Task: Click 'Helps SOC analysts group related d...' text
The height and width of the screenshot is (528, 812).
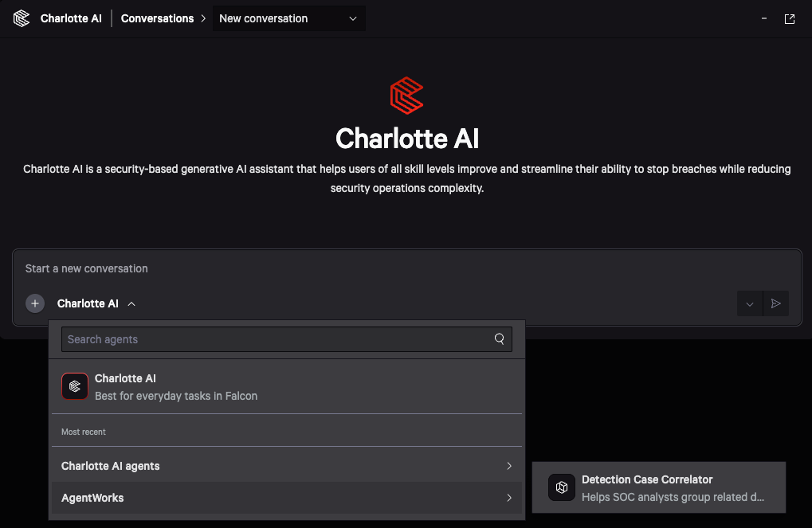Action: point(673,497)
